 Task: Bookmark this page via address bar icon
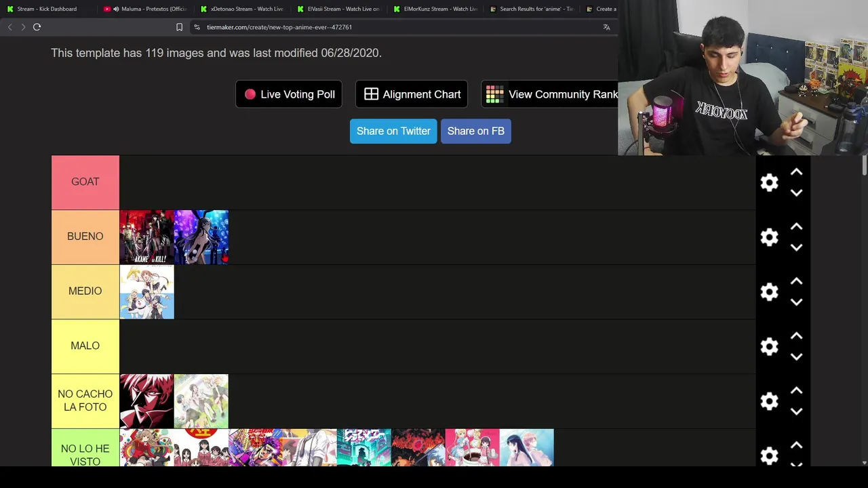[179, 27]
